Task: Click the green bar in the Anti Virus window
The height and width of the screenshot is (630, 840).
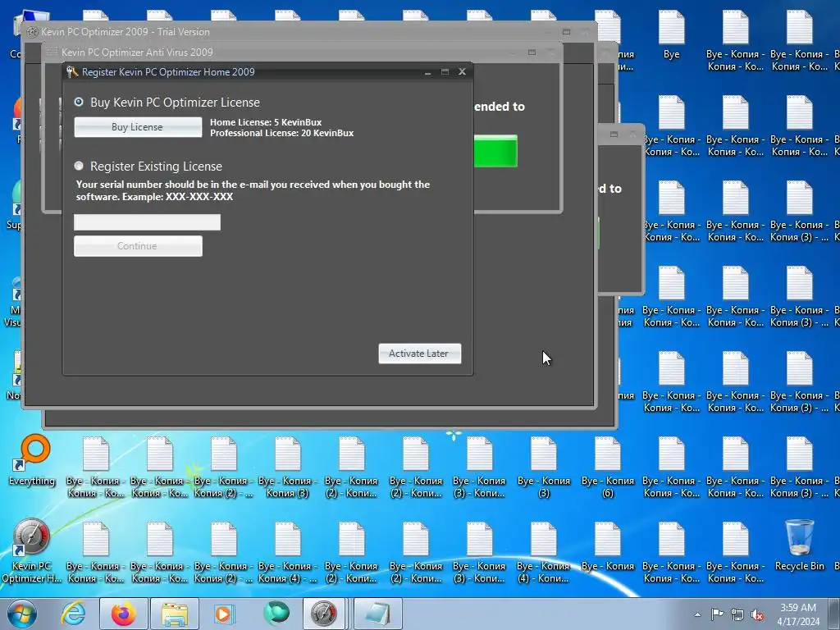Action: click(495, 151)
